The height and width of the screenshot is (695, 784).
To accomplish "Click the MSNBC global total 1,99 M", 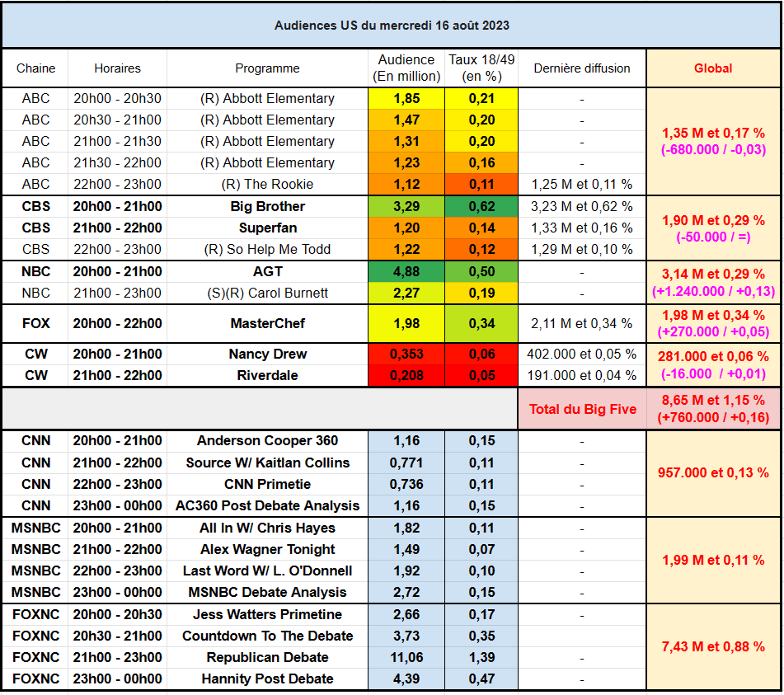I will click(713, 560).
